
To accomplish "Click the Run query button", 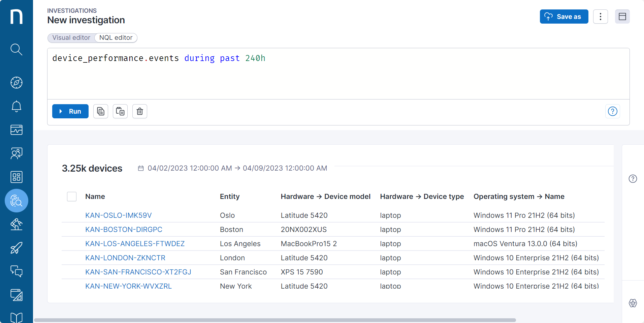I will pos(70,111).
